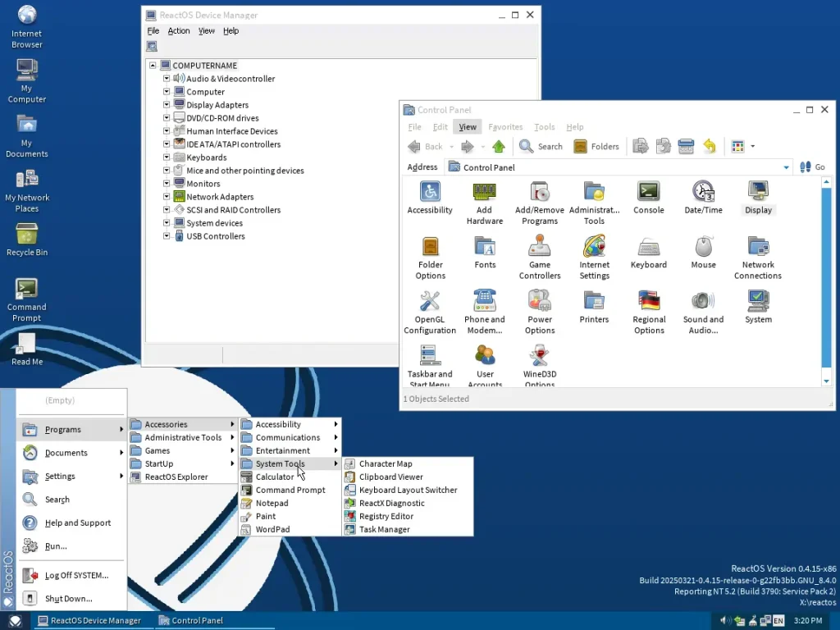The width and height of the screenshot is (840, 630).
Task: Click the Search toolbar button
Action: tap(541, 146)
